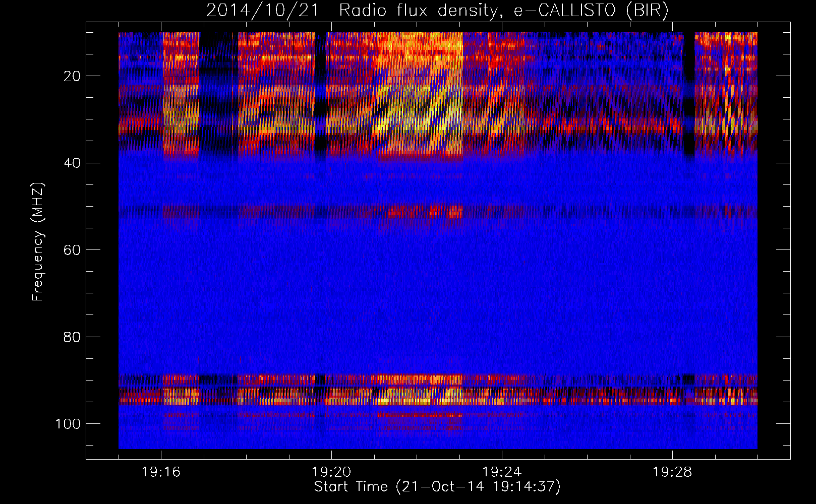The height and width of the screenshot is (504, 816).
Task: Click the 19:20 time tick label
Action: pos(331,472)
